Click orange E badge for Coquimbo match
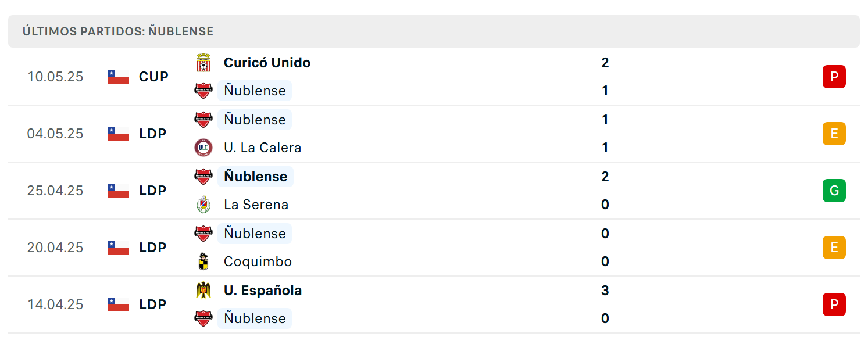Image resolution: width=868 pixels, height=344 pixels. click(x=834, y=248)
